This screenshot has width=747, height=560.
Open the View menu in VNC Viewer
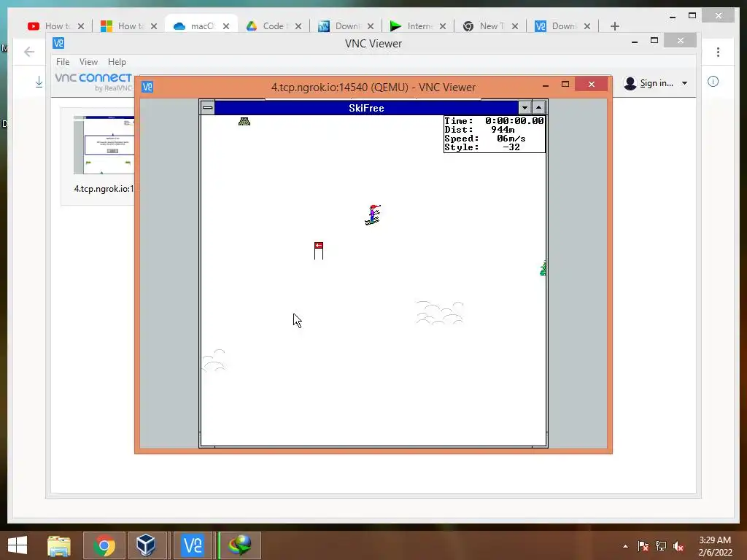point(88,62)
